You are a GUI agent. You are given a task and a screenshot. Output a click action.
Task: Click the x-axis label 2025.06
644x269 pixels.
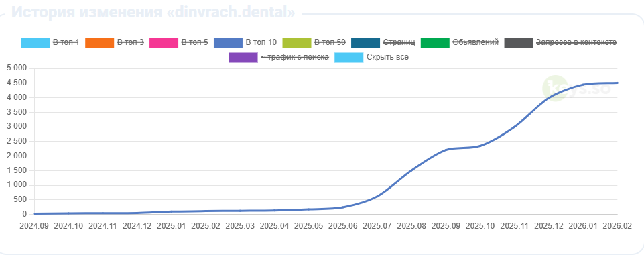click(x=343, y=226)
